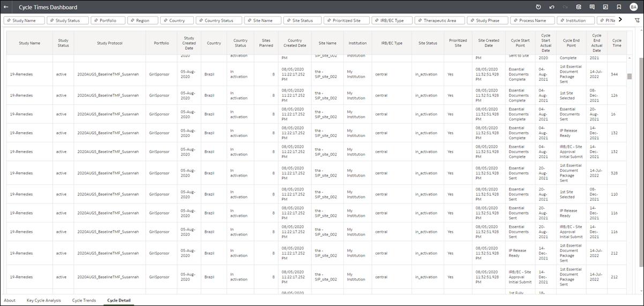
Task: Open the Site Name filter chip
Action: tap(263, 20)
